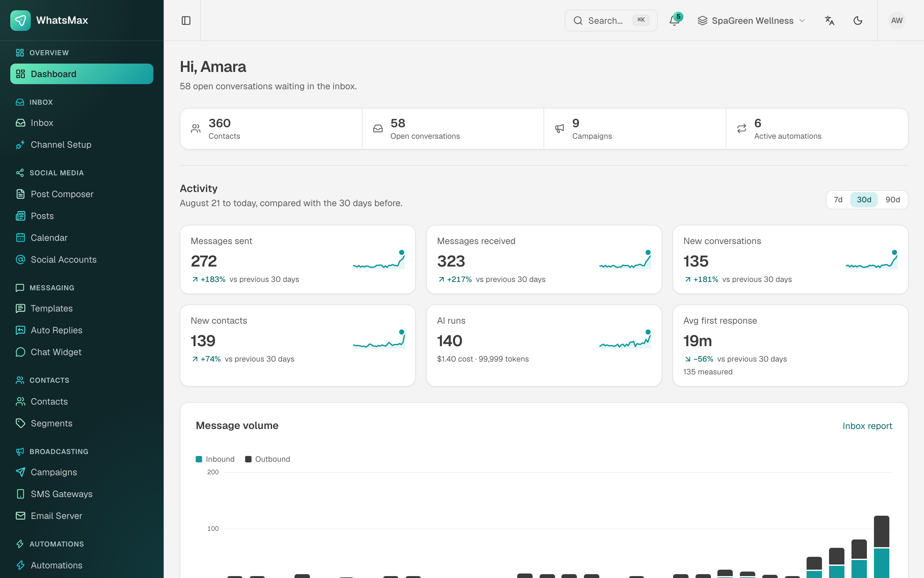Viewport: 924px width, 578px height.
Task: Click the New contacts card
Action: click(x=297, y=345)
